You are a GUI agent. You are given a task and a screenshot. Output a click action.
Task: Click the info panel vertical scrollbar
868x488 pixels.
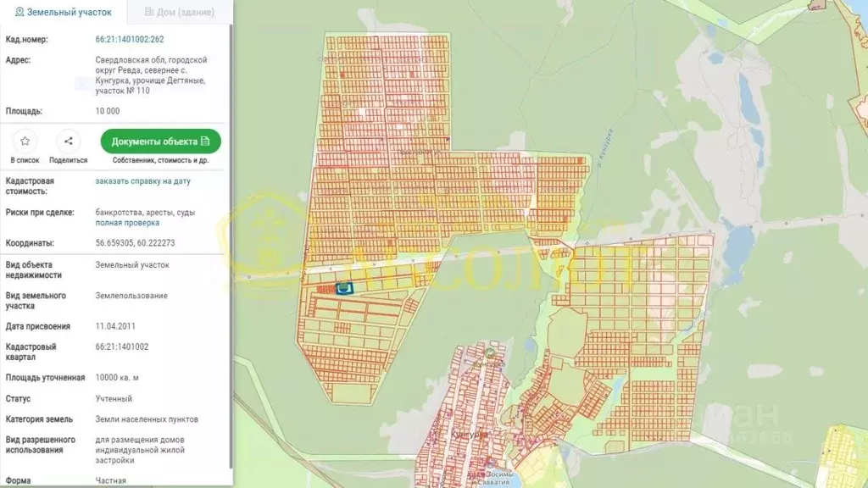point(230,254)
